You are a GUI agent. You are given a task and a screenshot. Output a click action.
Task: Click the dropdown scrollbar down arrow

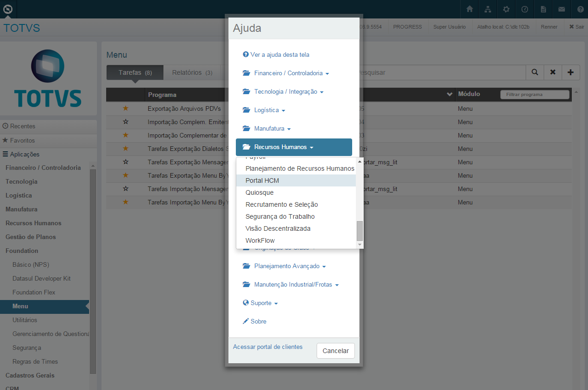pyautogui.click(x=360, y=245)
